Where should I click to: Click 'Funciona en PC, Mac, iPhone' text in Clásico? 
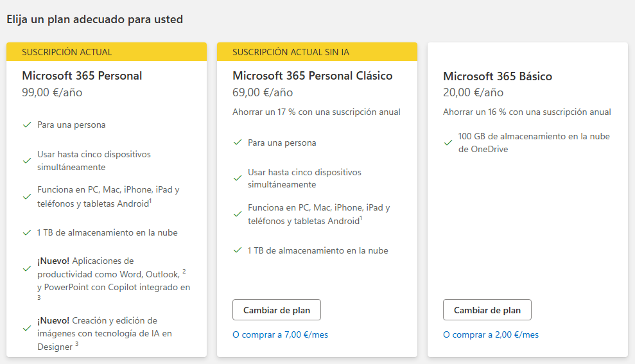pyautogui.click(x=318, y=214)
